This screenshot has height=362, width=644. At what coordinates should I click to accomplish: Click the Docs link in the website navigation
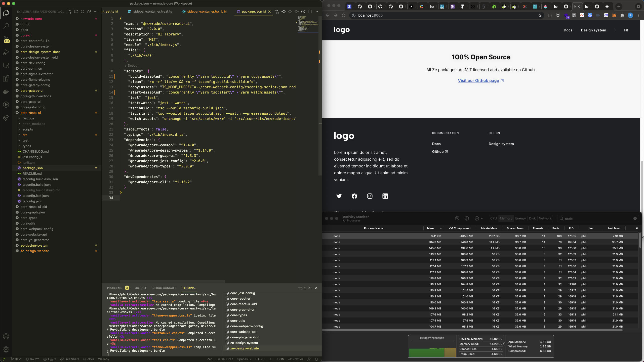click(568, 30)
